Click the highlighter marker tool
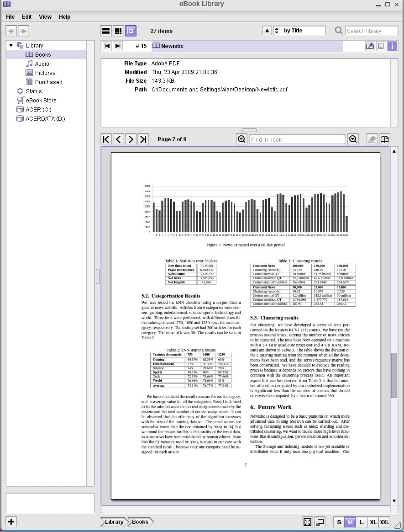This screenshot has width=404, height=532. coord(372,139)
